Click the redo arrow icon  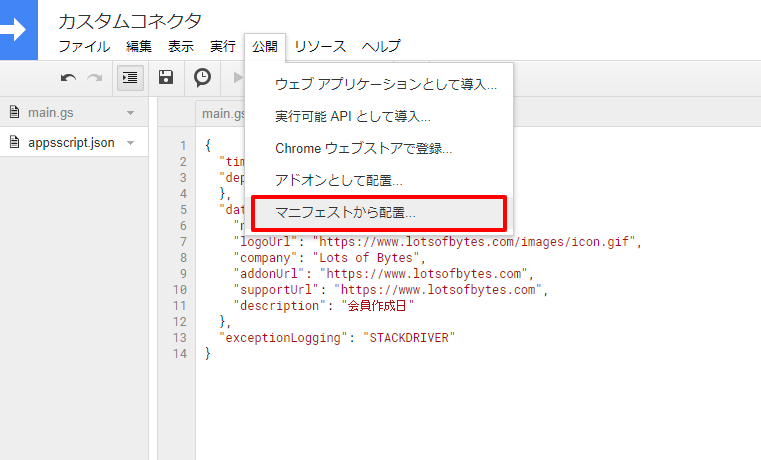pyautogui.click(x=95, y=77)
